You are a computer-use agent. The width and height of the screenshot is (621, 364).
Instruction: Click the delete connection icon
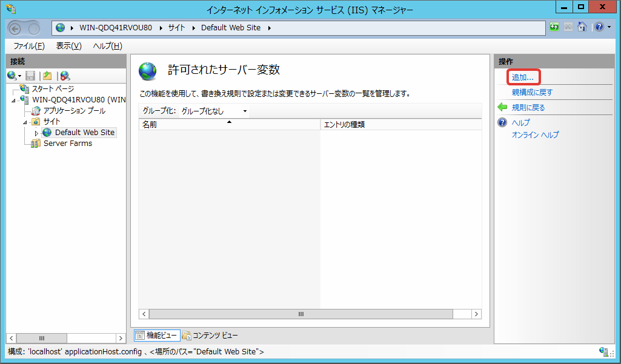(65, 76)
